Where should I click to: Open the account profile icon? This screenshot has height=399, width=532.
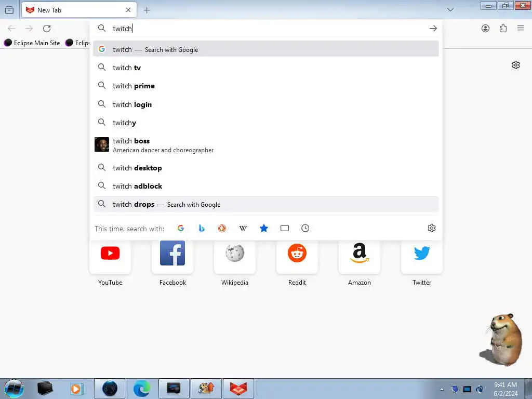[486, 29]
